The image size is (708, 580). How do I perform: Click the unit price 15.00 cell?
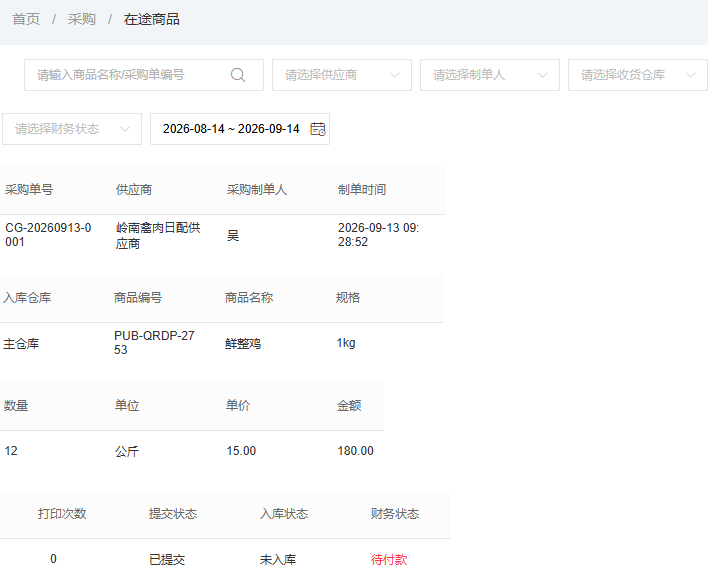241,451
